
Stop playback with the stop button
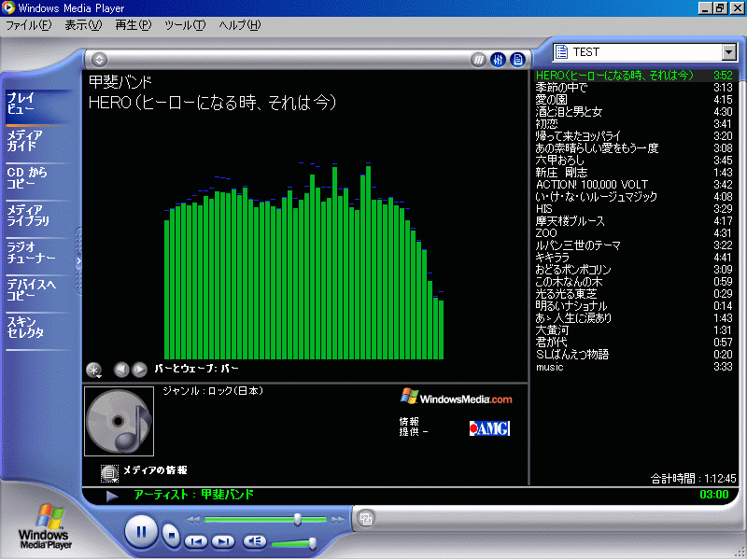coord(172,535)
